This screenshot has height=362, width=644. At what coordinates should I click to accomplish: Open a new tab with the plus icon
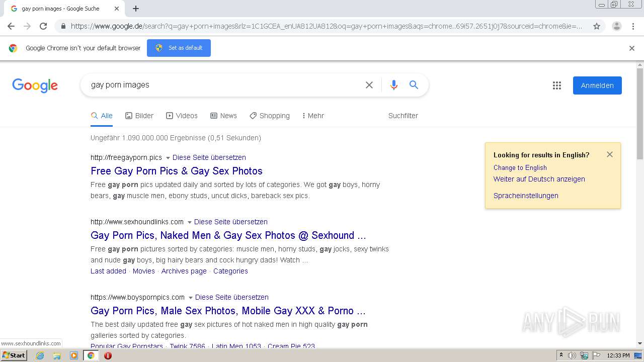pos(136,9)
